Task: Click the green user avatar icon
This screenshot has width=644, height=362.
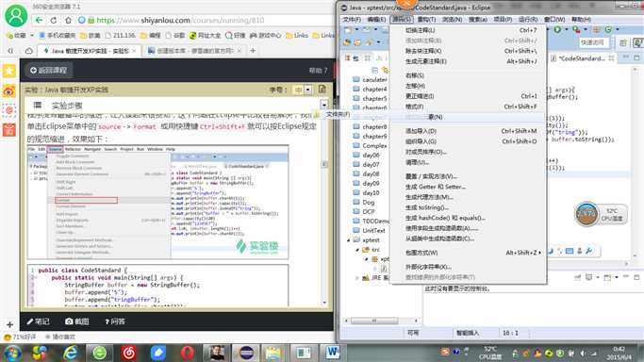Action: click(16, 16)
